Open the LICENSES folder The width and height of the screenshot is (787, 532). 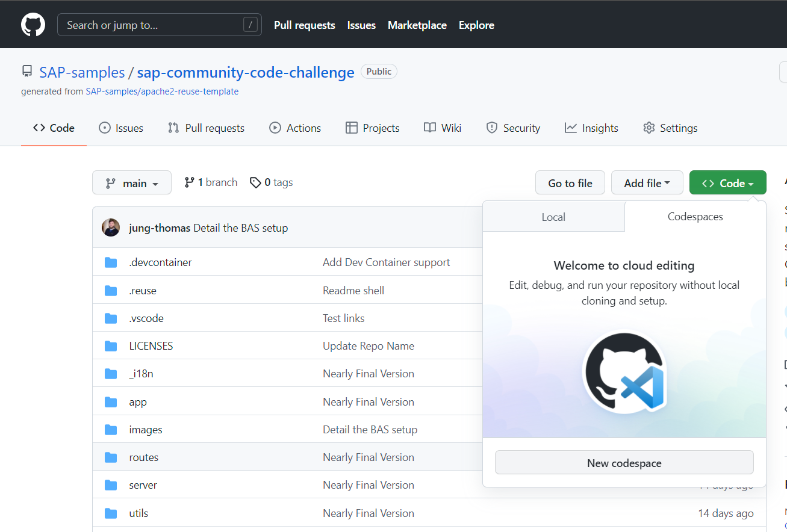pyautogui.click(x=151, y=346)
